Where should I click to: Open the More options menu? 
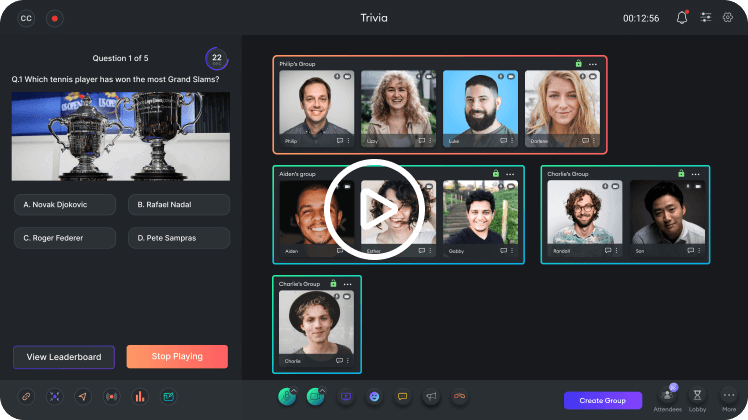point(728,399)
